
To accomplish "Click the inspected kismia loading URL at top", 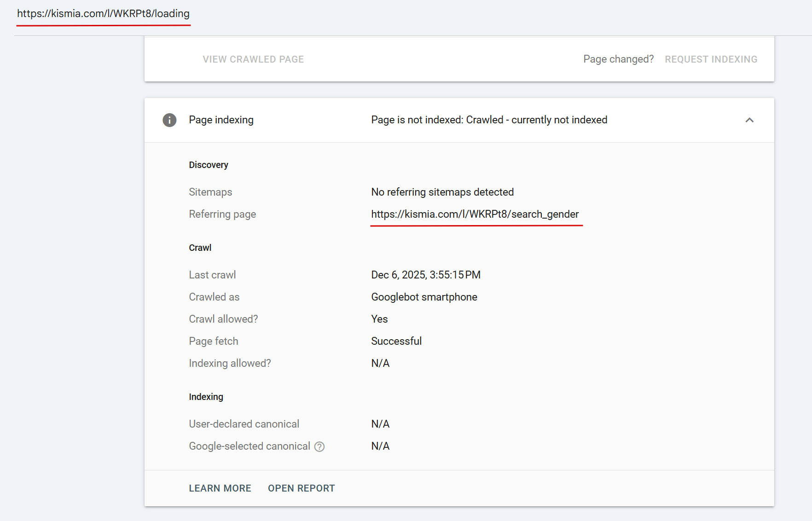I will pyautogui.click(x=103, y=14).
